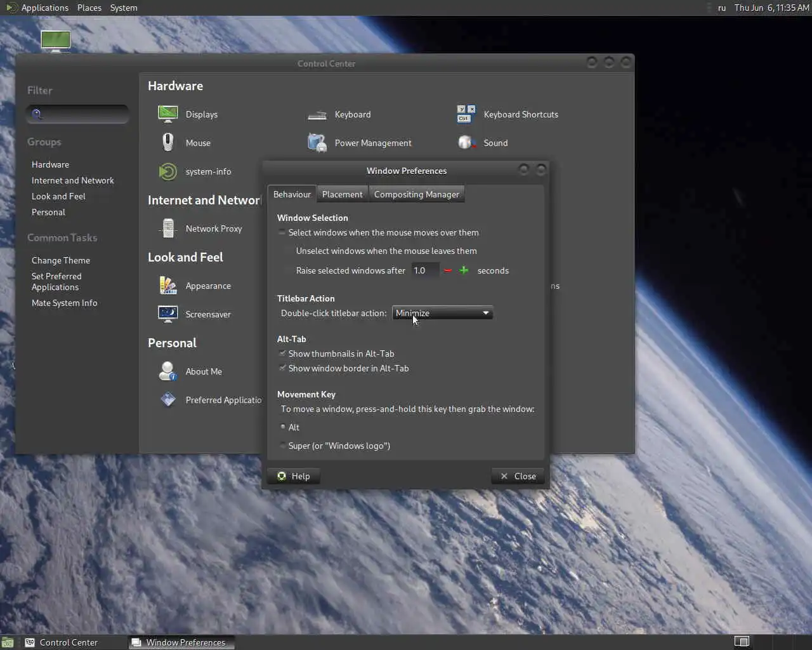The width and height of the screenshot is (812, 650).
Task: Click Internet and Network group in sidebar
Action: [x=73, y=180]
